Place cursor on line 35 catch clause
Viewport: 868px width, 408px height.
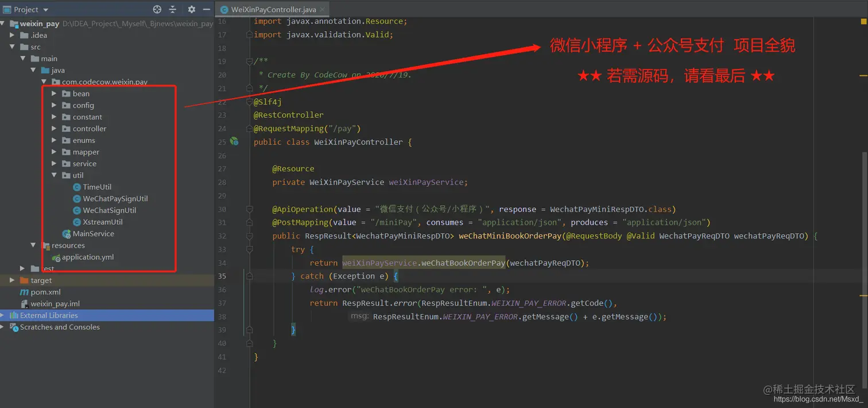point(344,276)
